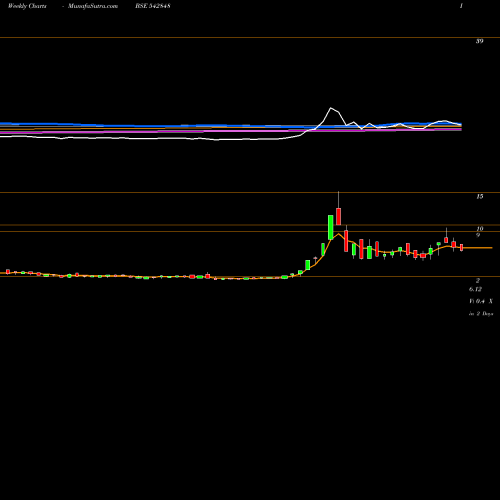Click the '10' price axis label

(479, 229)
